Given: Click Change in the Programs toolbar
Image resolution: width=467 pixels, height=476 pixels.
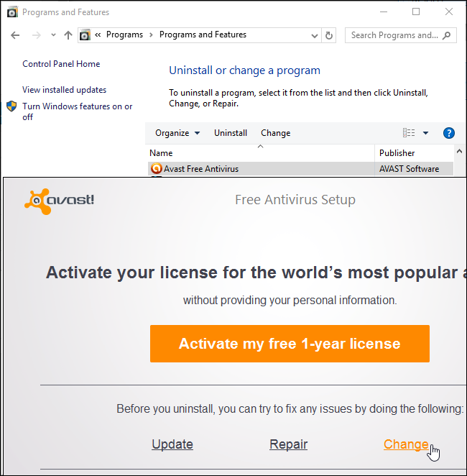Looking at the screenshot, I should click(276, 133).
